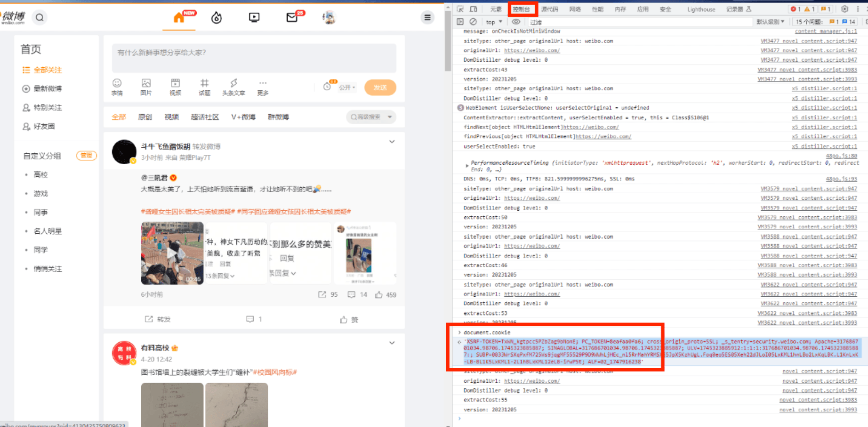Switch to the 网络 Network tab
The width and height of the screenshot is (868, 427).
(575, 9)
